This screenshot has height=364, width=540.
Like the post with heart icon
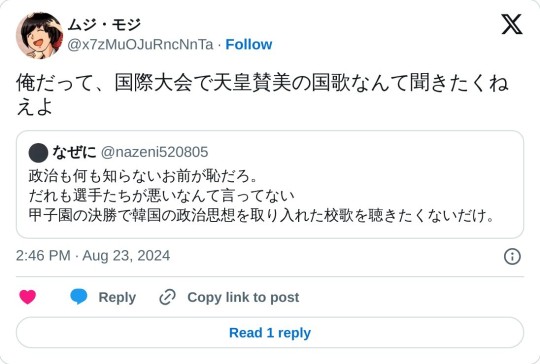point(28,297)
